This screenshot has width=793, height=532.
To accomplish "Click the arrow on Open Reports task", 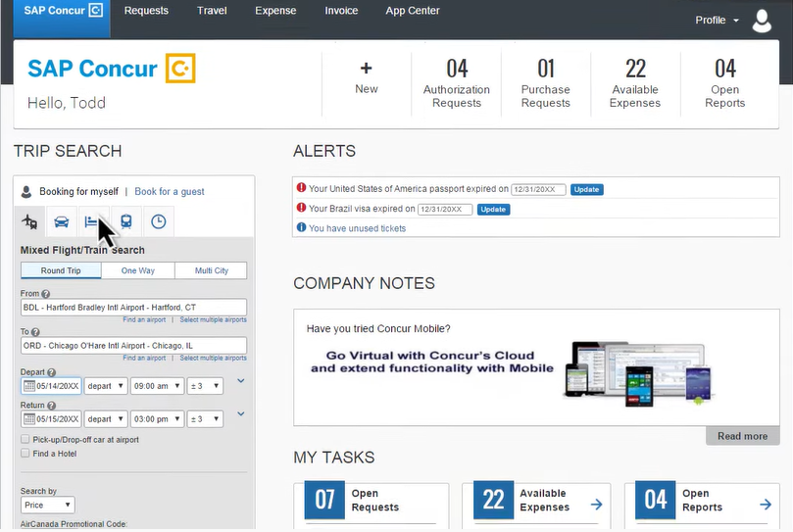I will pyautogui.click(x=766, y=505).
